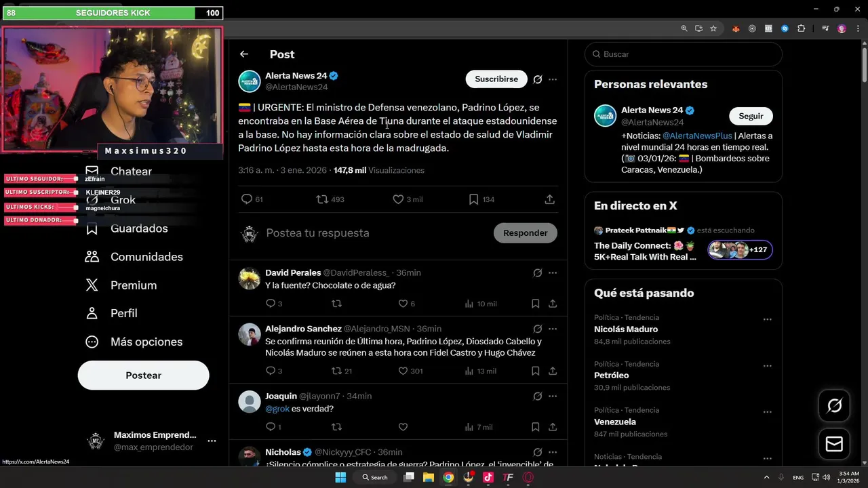
Task: Reply icon showing 61 on main post
Action: point(247,199)
